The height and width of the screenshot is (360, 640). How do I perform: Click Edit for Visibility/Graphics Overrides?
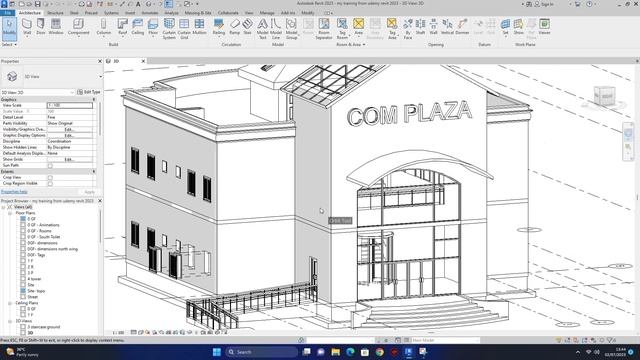tap(69, 129)
